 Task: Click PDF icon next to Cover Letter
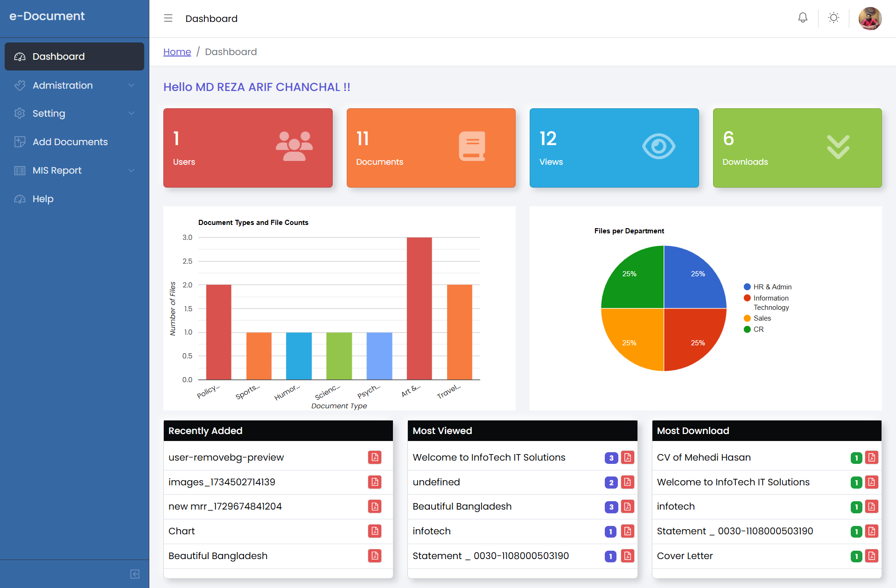click(x=872, y=556)
